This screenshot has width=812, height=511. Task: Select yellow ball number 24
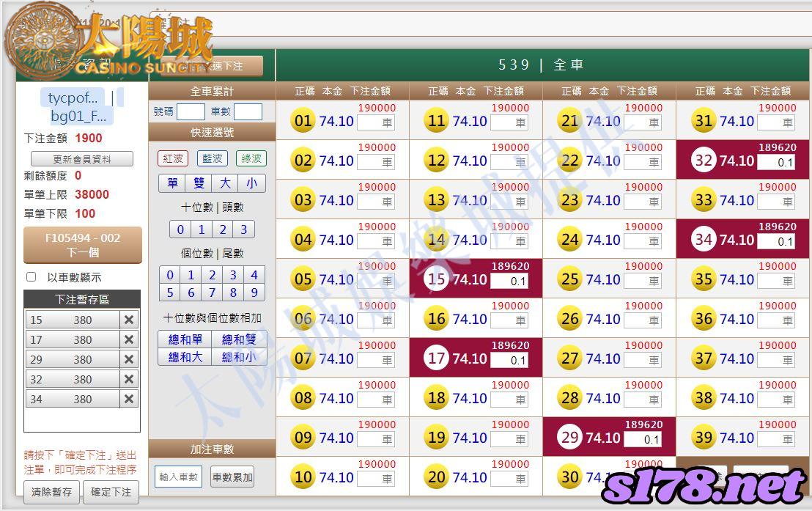click(570, 240)
